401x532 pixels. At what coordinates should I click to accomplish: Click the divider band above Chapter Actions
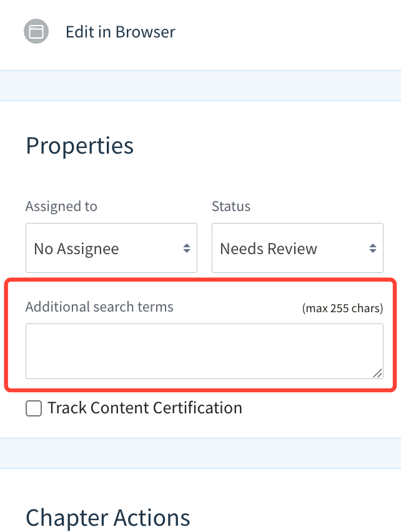point(200,453)
